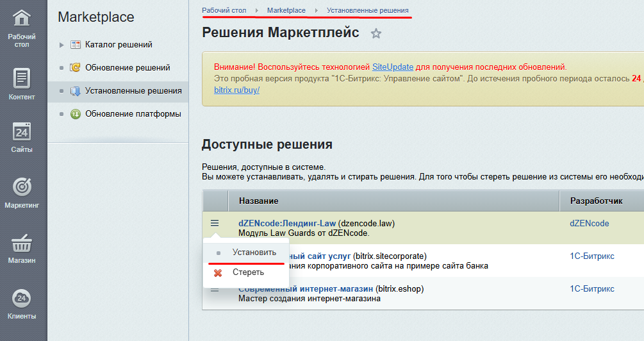The image size is (644, 341).
Task: Go to Рабочий стол breadcrumb link
Action: pyautogui.click(x=224, y=10)
